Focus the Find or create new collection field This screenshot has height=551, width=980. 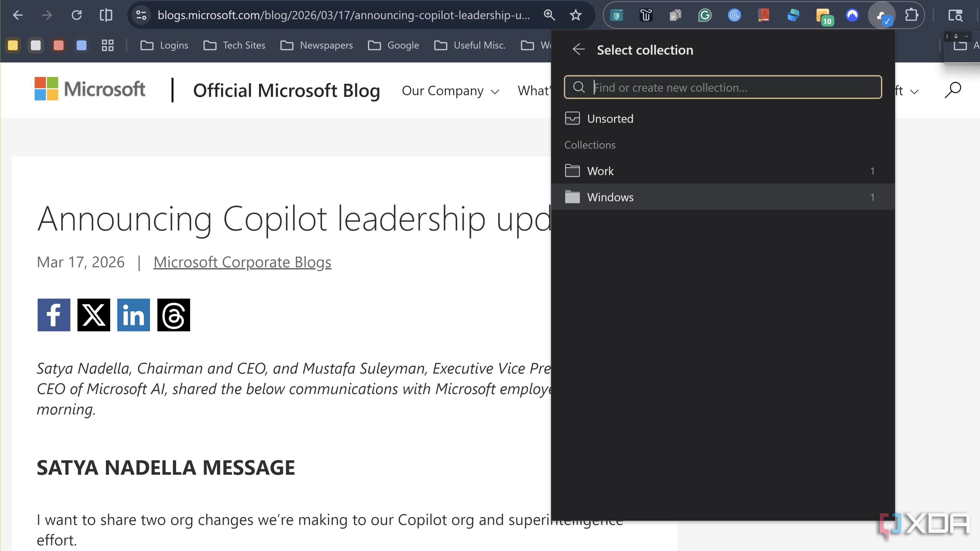click(x=723, y=87)
